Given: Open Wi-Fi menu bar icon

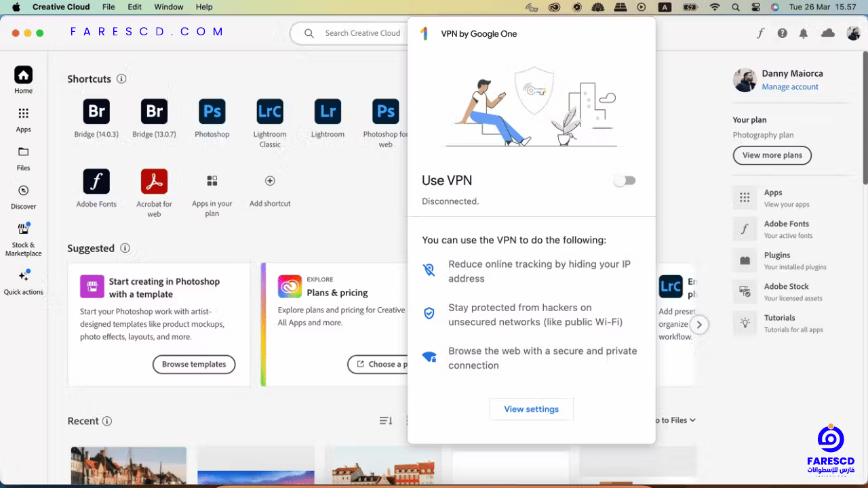Looking at the screenshot, I should click(x=715, y=7).
